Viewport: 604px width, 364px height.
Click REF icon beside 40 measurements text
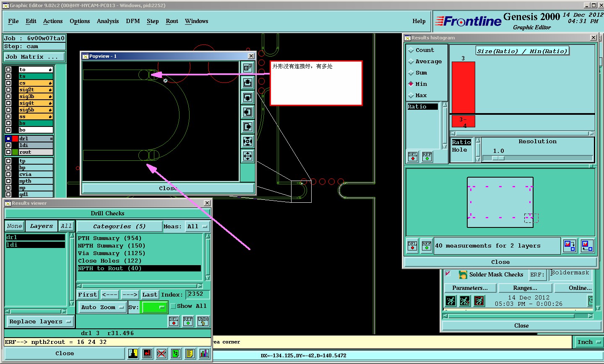coord(427,246)
